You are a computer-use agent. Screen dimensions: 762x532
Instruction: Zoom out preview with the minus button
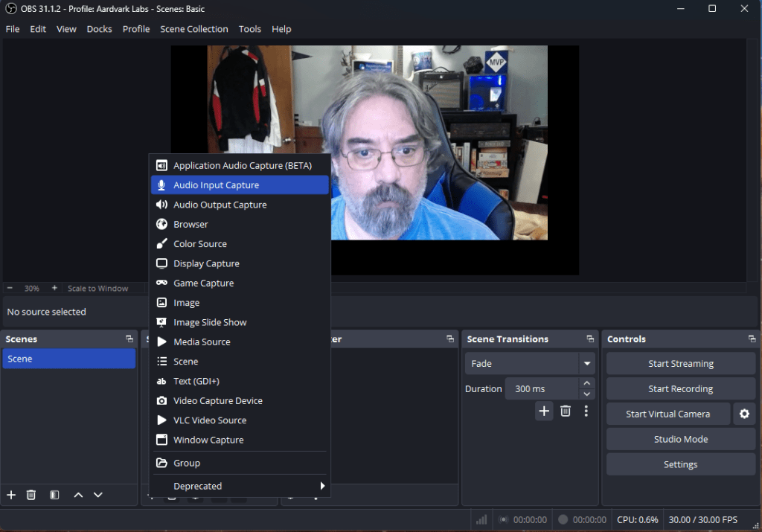pyautogui.click(x=10, y=288)
